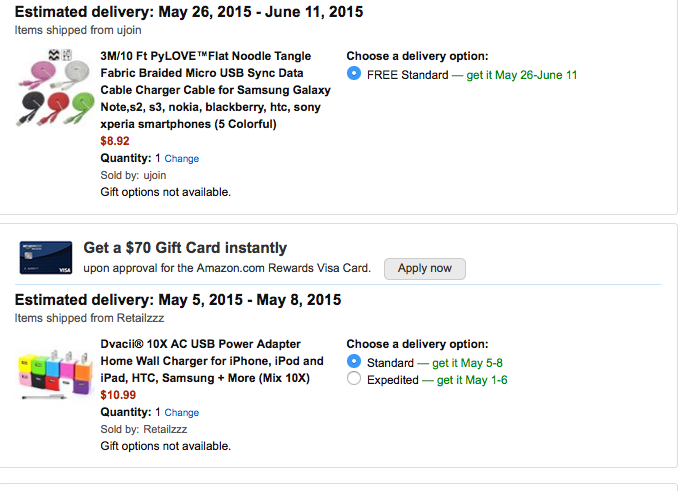Click the "Items shipped from ujoin" text
The width and height of the screenshot is (692, 491).
(78, 30)
